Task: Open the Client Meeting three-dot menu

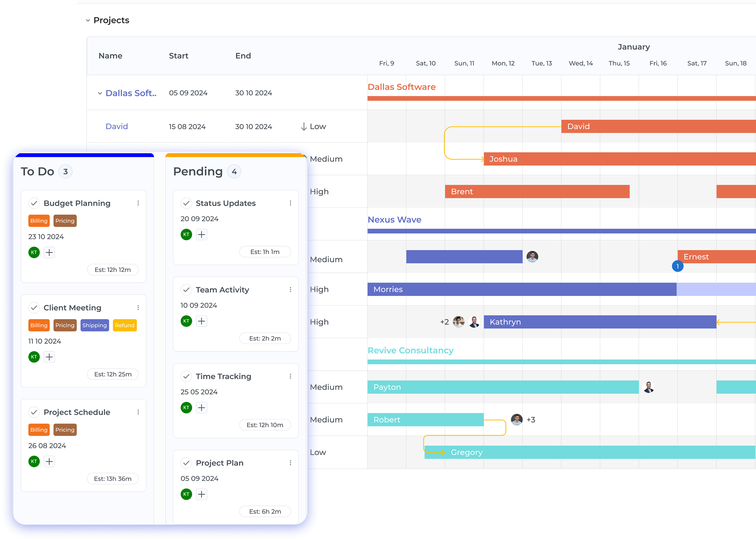Action: tap(138, 307)
